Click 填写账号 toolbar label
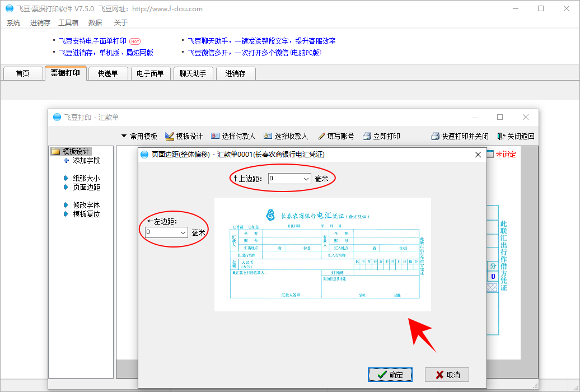 (340, 136)
